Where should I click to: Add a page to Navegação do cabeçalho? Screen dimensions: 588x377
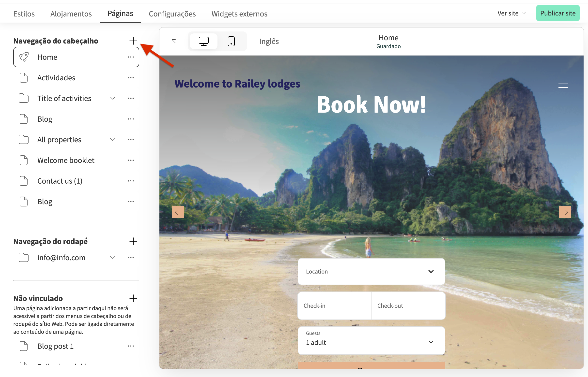click(x=133, y=41)
